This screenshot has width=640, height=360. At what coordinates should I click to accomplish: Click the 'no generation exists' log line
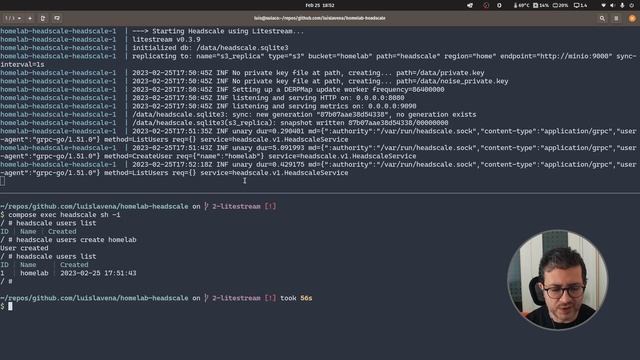coord(304,115)
